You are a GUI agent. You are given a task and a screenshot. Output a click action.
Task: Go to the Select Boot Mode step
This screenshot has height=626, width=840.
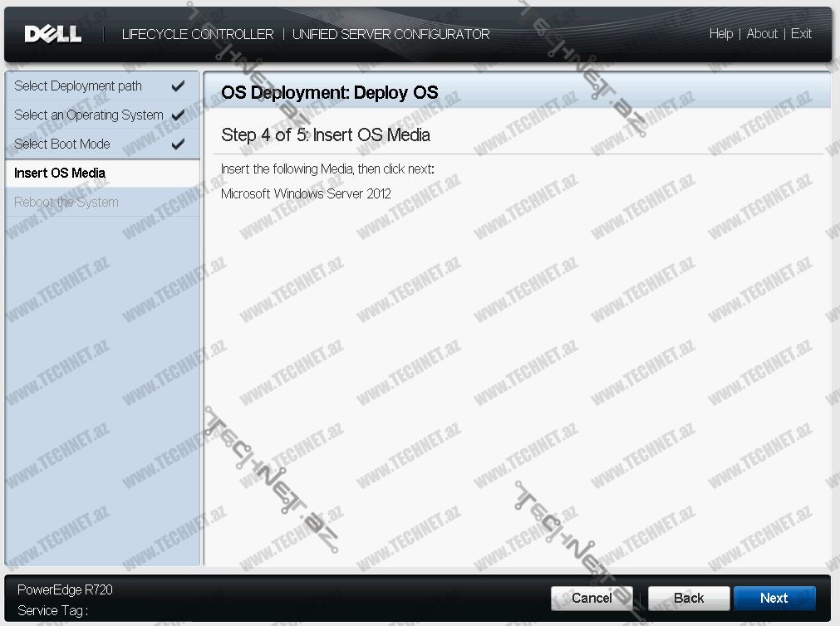pos(62,144)
